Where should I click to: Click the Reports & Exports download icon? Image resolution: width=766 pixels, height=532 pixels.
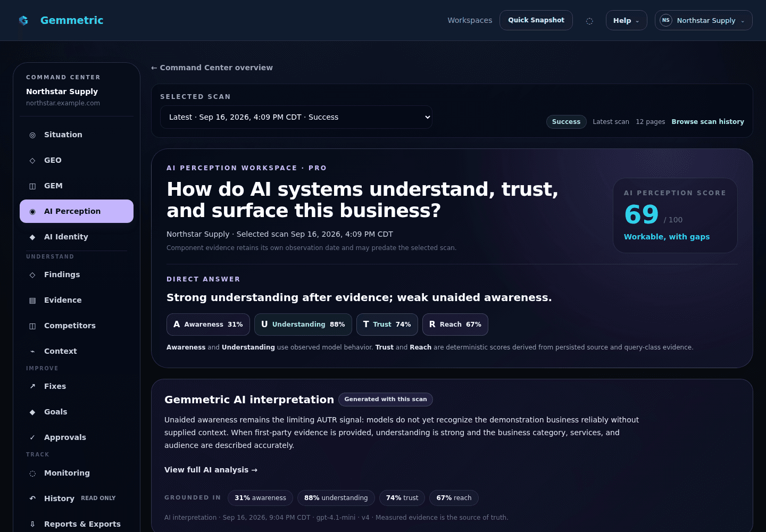pyautogui.click(x=32, y=525)
